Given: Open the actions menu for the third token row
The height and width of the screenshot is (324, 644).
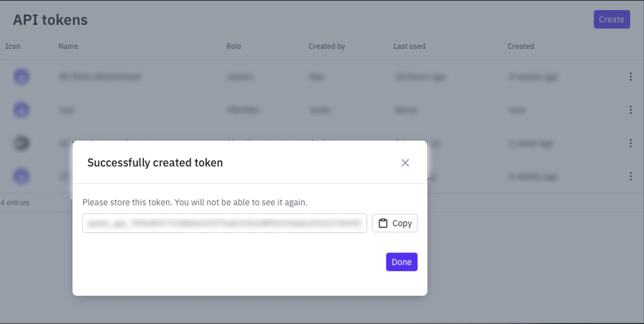Looking at the screenshot, I should coord(631,143).
